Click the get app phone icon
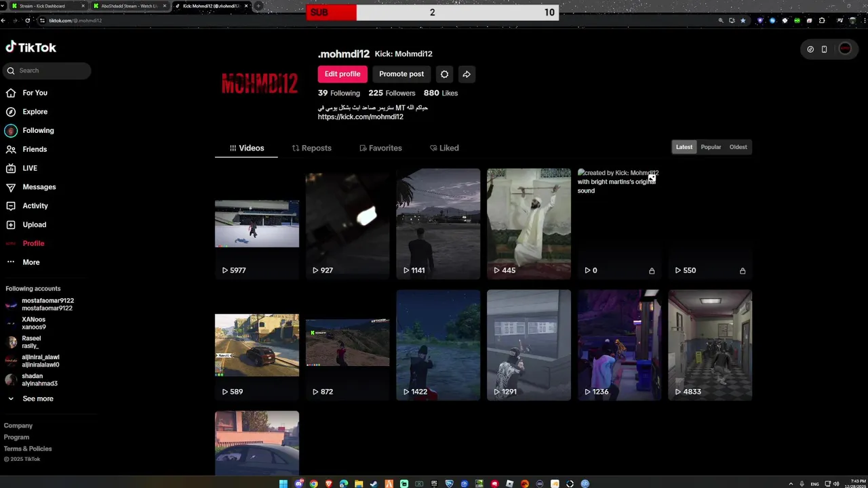The width and height of the screenshot is (868, 488). pos(825,49)
